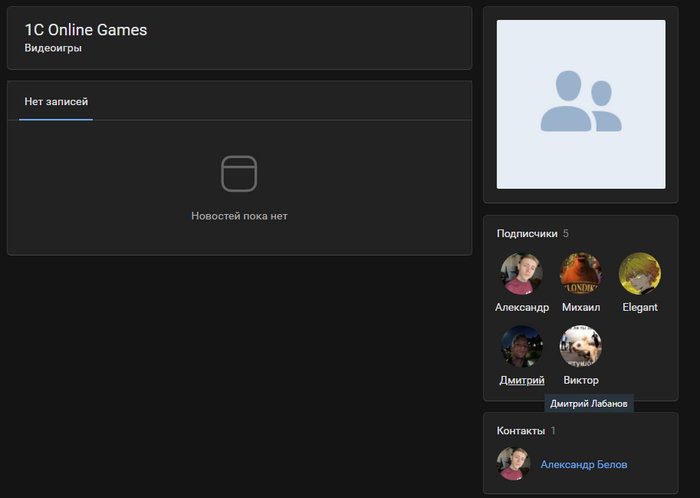Open Виктор's subscriber avatar
This screenshot has width=700, height=498.
pyautogui.click(x=580, y=346)
